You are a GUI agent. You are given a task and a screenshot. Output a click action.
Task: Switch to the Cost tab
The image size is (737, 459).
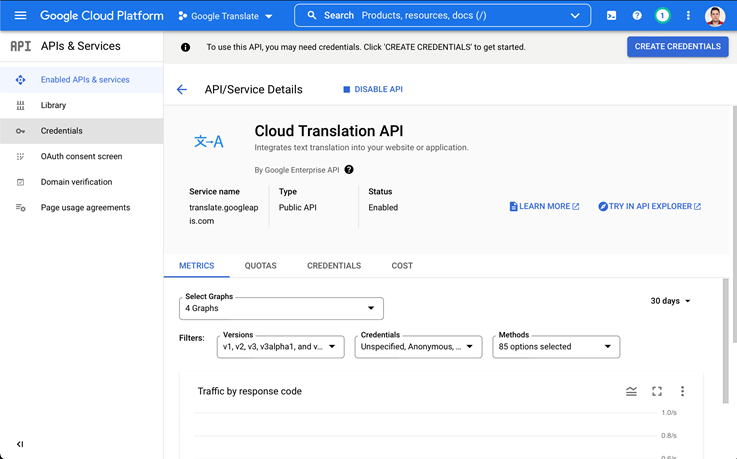click(402, 265)
